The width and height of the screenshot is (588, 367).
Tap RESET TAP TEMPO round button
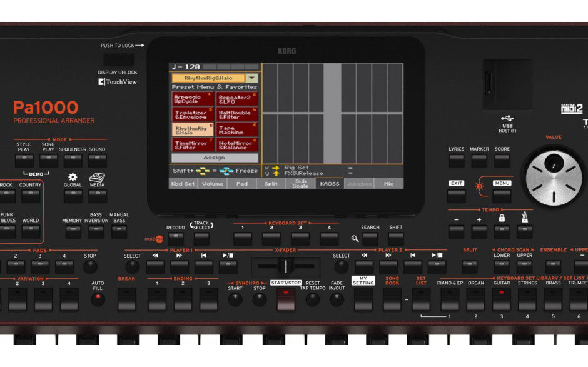[312, 299]
